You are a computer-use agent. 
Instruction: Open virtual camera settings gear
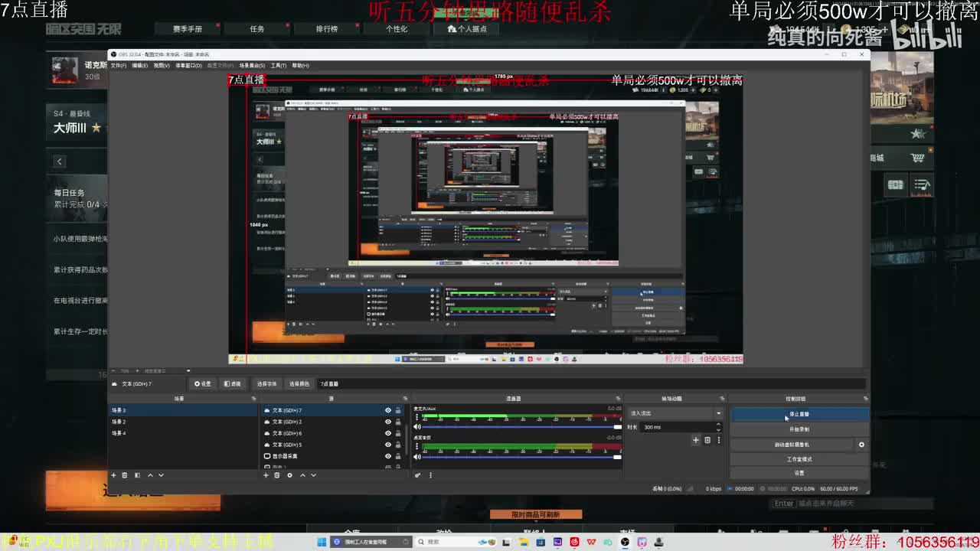point(861,445)
